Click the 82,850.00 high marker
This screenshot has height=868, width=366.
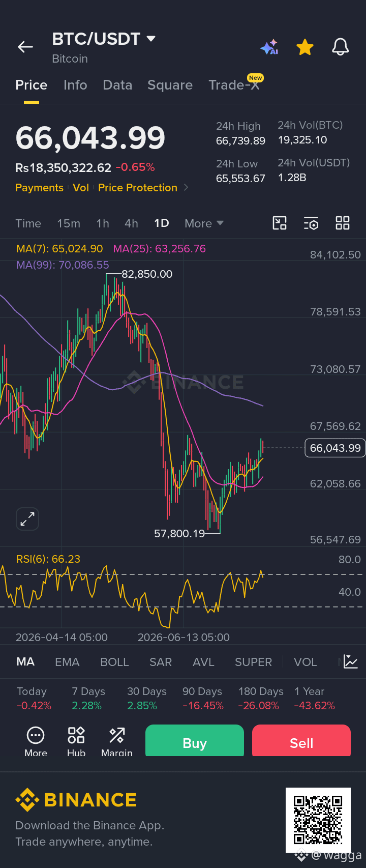point(147,274)
